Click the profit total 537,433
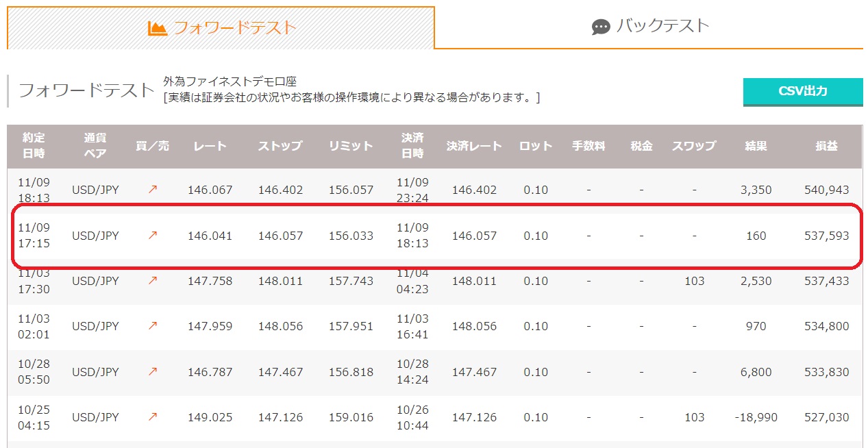Image resolution: width=868 pixels, height=448 pixels. point(826,281)
